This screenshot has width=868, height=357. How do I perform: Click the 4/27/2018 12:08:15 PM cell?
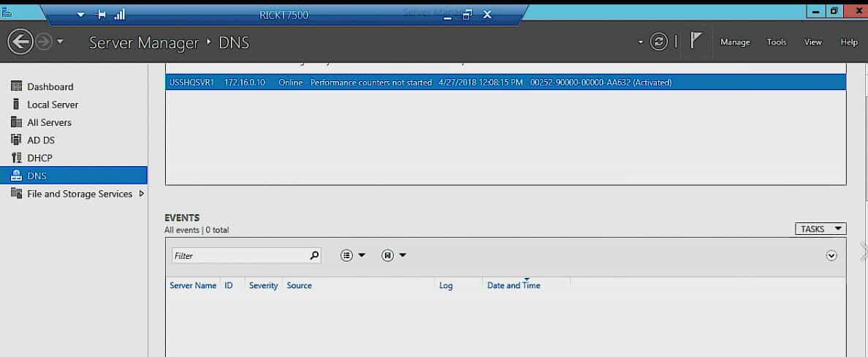481,82
